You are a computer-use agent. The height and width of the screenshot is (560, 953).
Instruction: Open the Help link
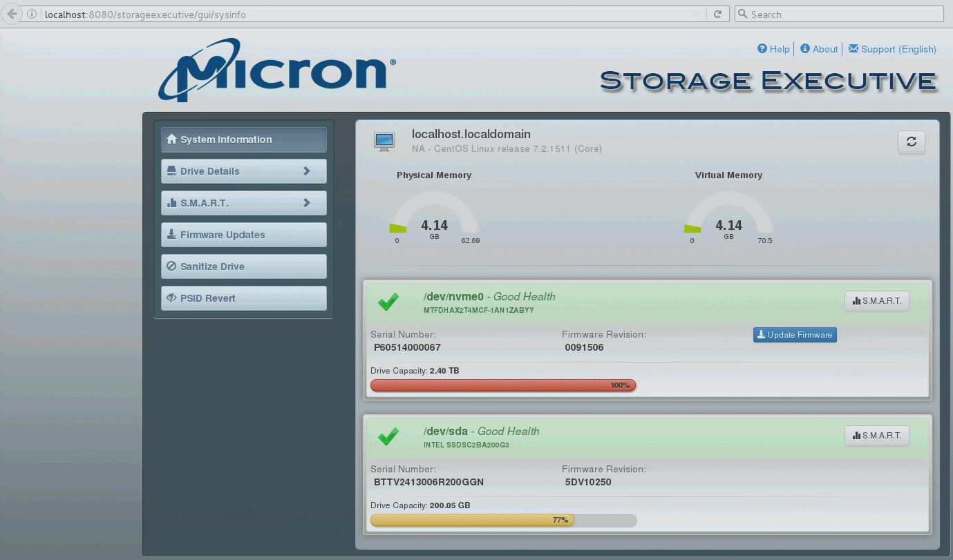(780, 49)
